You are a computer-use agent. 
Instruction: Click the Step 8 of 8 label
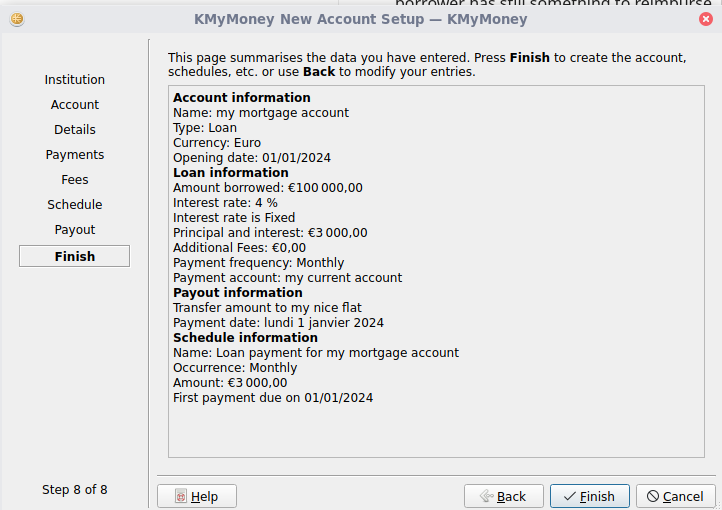[x=75, y=490]
